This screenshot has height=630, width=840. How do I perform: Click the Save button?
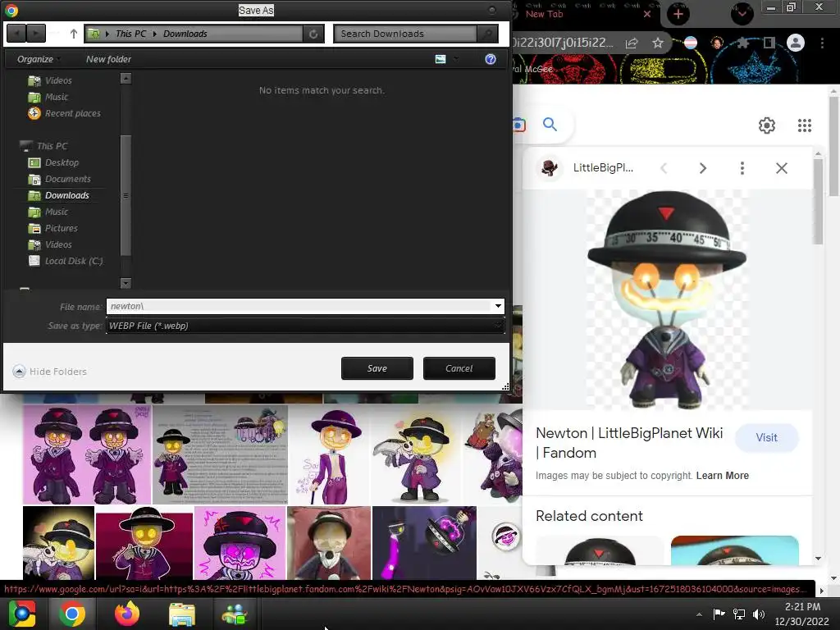[x=377, y=368]
